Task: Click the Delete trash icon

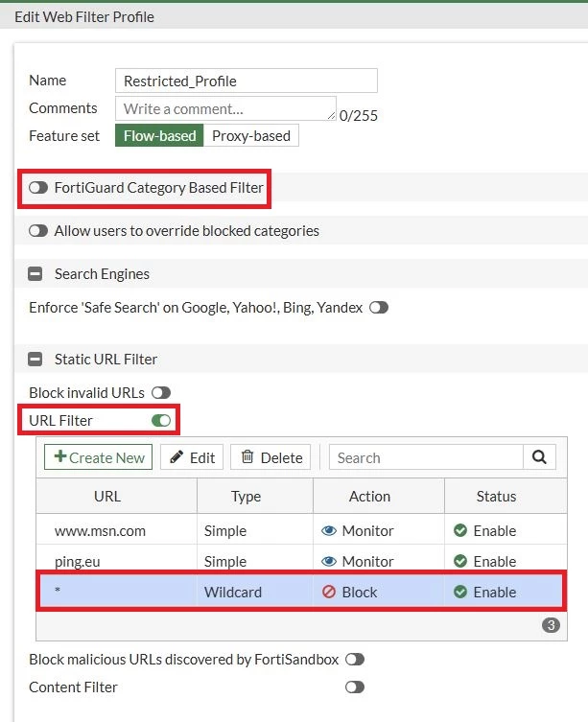Action: (x=247, y=456)
